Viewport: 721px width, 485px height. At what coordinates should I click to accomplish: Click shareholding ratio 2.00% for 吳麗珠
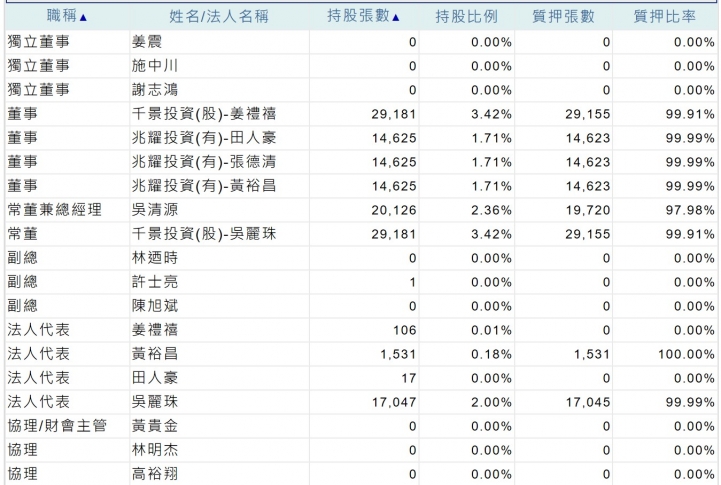coord(491,402)
